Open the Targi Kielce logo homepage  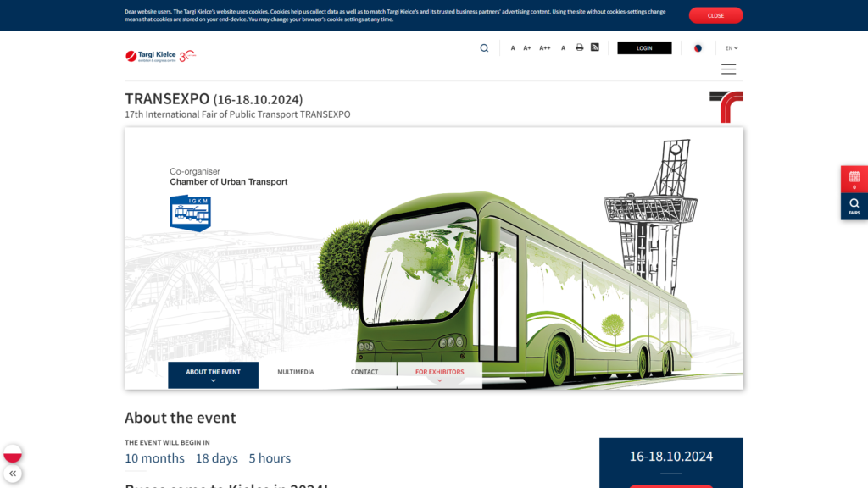click(160, 55)
